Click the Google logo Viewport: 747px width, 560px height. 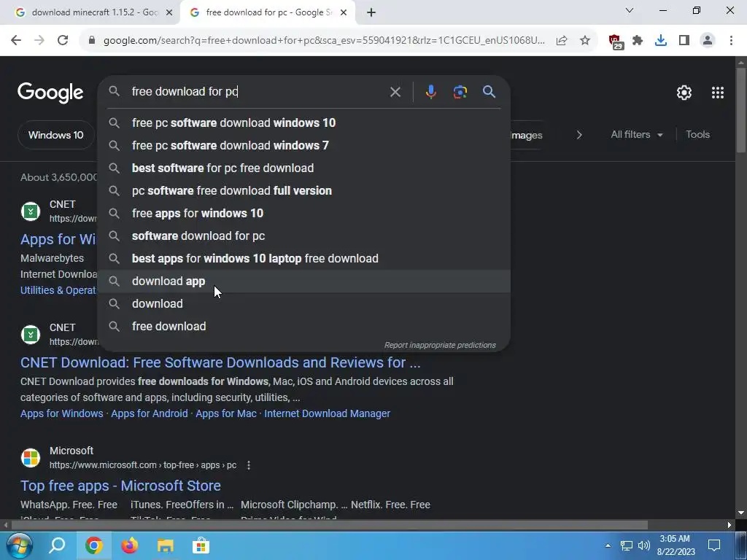[x=50, y=93]
